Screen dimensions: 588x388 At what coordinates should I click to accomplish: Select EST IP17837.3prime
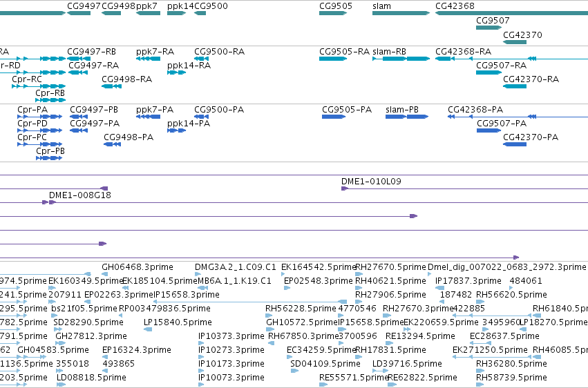point(468,281)
